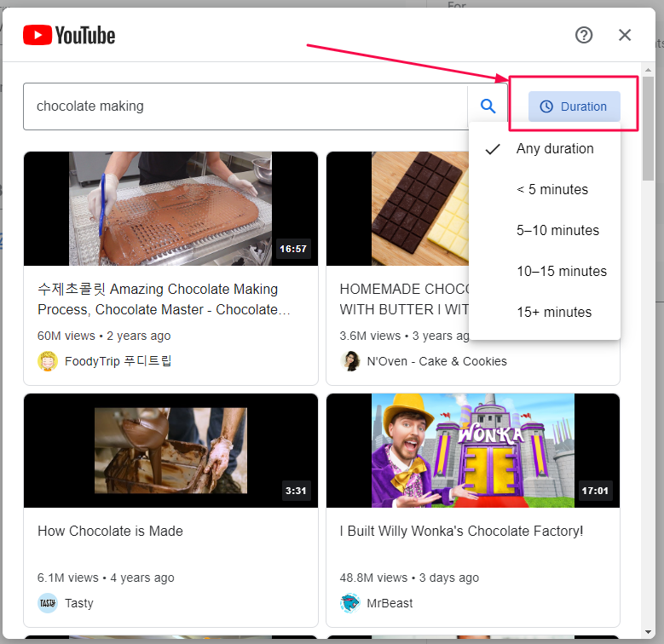Click the clock icon in Duration button
This screenshot has height=644, width=664.
[546, 106]
